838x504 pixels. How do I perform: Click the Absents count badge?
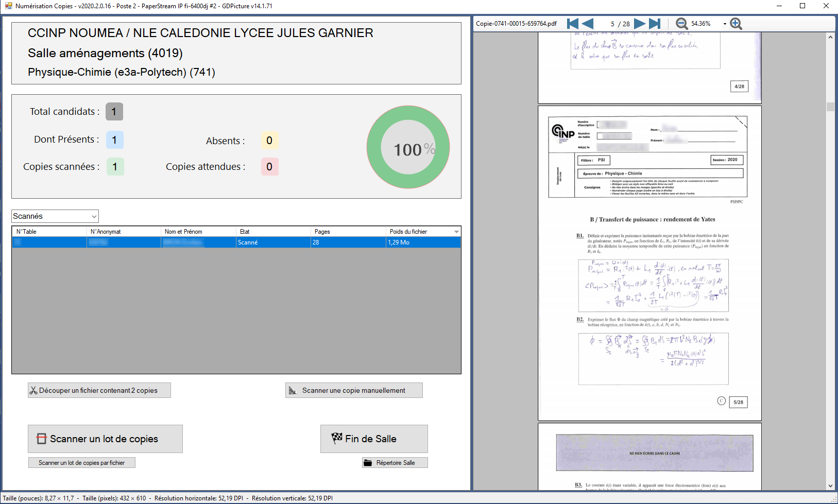(x=270, y=141)
